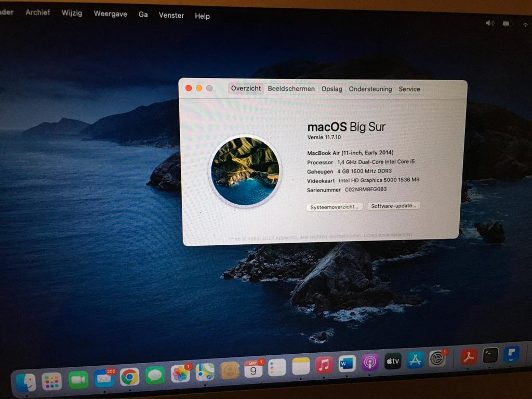Click Intel HD Graphics 5000 text
This screenshot has height=399, width=532.
pyautogui.click(x=379, y=180)
